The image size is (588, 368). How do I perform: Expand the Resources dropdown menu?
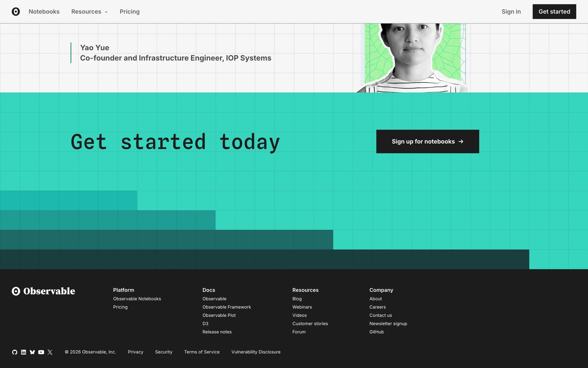point(89,12)
